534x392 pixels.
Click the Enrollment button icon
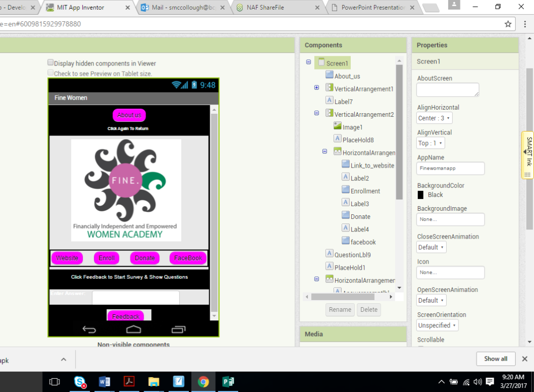(x=346, y=189)
